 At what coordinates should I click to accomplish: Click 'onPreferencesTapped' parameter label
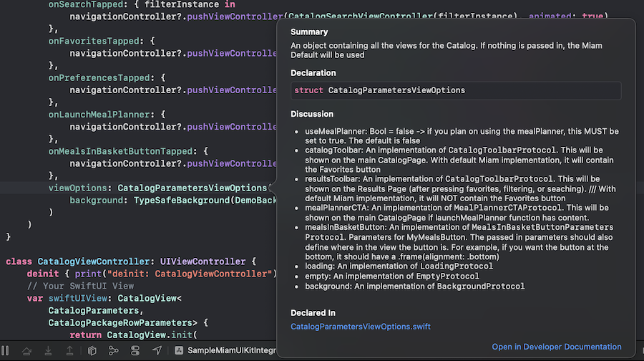coord(99,77)
